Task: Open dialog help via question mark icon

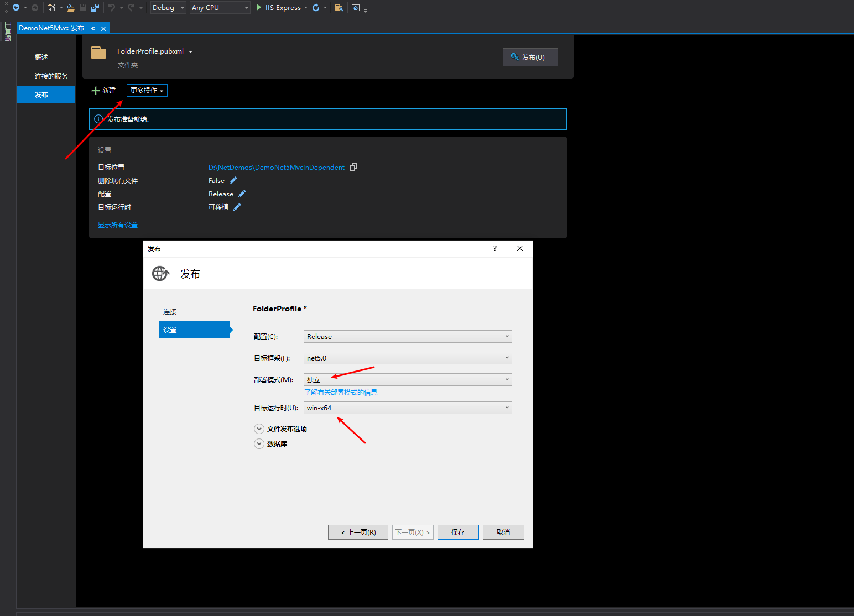Action: (494, 248)
